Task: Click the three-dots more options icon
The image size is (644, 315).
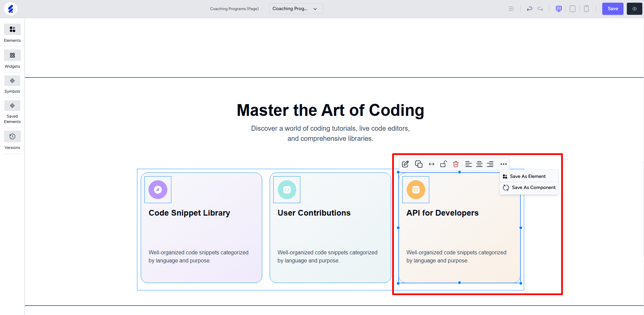Action: coord(504,164)
